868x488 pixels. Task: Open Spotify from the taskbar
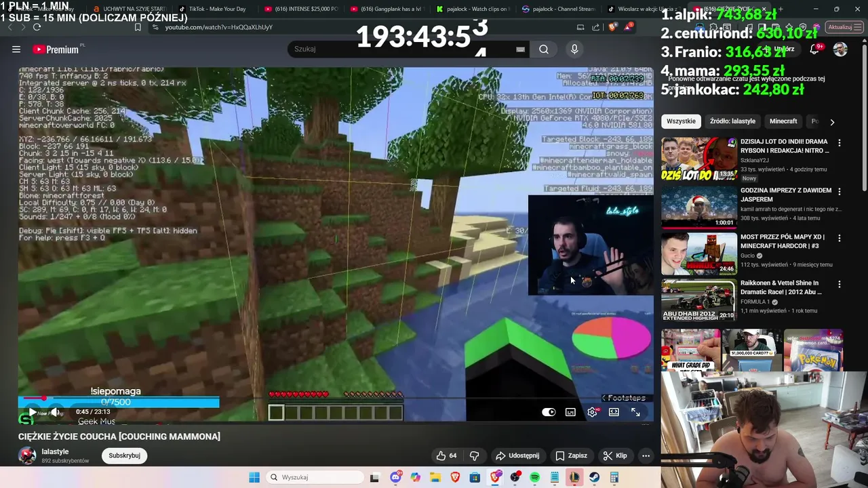(x=534, y=477)
